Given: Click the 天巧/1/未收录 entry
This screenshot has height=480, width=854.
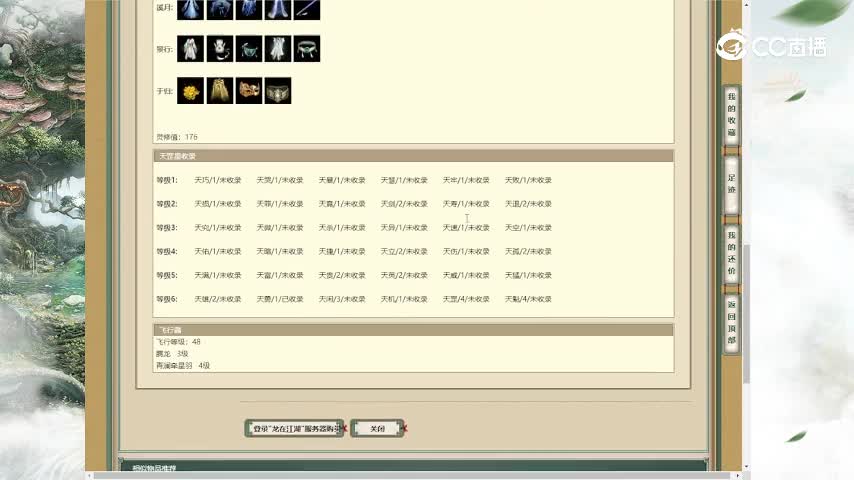Looking at the screenshot, I should [x=218, y=180].
